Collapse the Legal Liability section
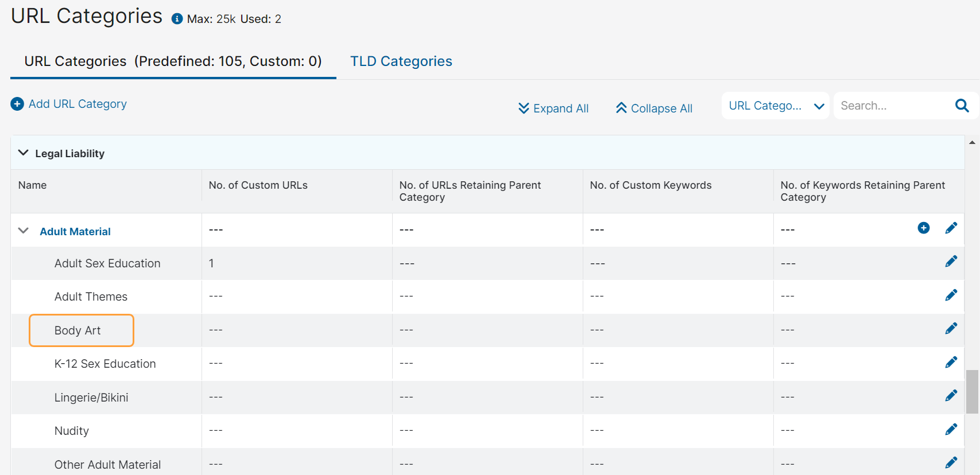This screenshot has height=475, width=980. point(24,153)
